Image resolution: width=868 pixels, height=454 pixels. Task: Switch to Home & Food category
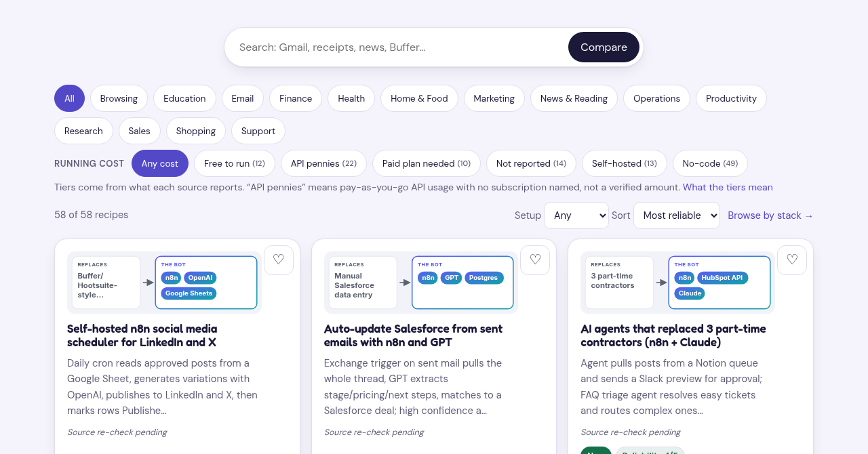click(419, 98)
